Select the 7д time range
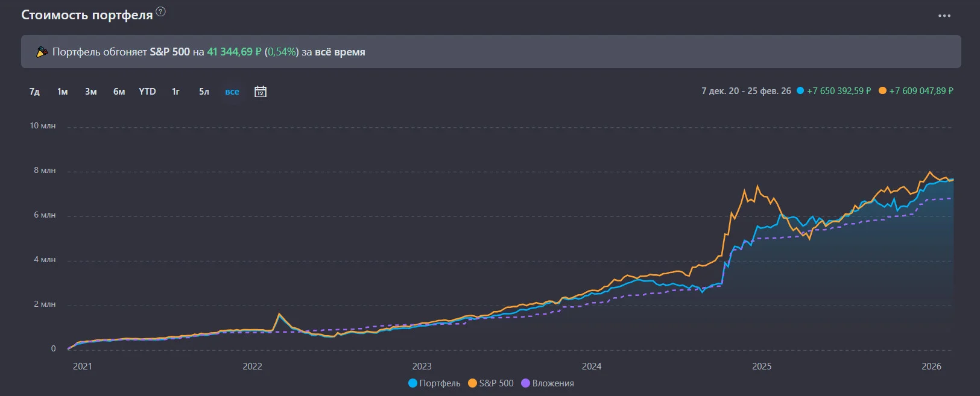Screen dimensions: 980x396 point(34,92)
